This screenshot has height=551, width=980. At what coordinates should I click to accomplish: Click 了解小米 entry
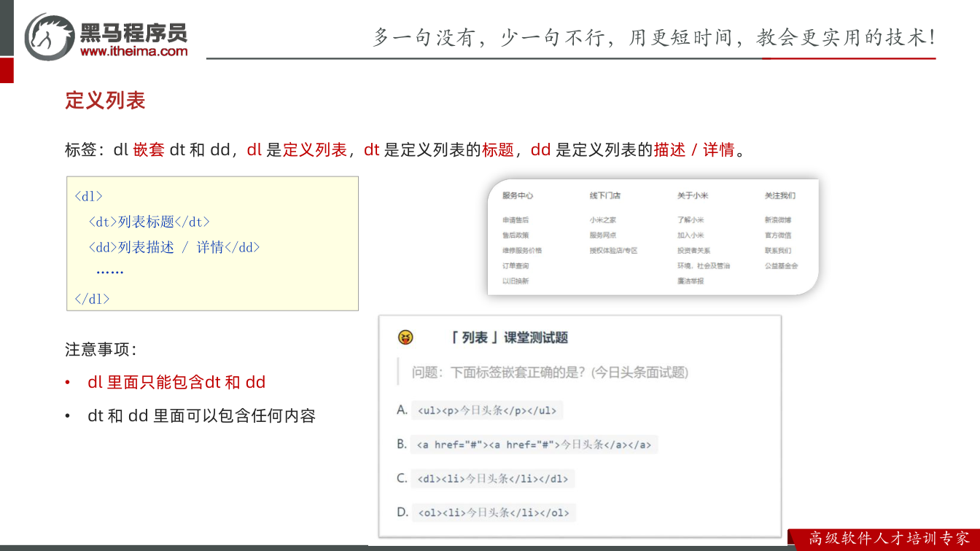pos(691,220)
